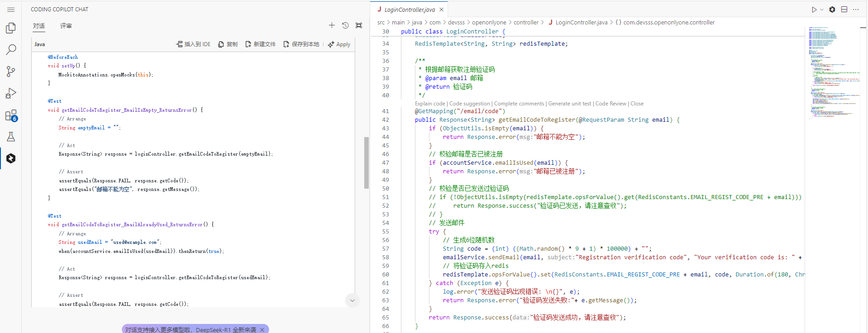Switch to the 对话 chat tab
868x333 pixels.
39,26
